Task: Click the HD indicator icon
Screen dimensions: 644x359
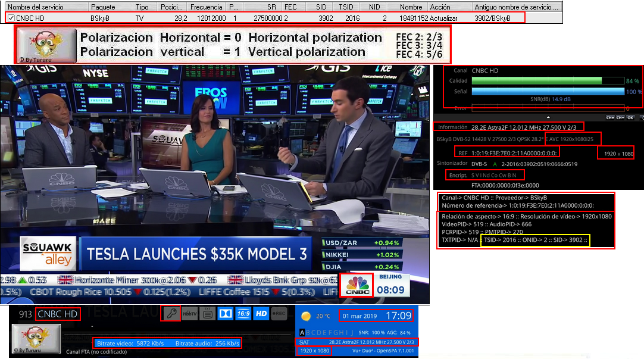Action: coord(261,314)
